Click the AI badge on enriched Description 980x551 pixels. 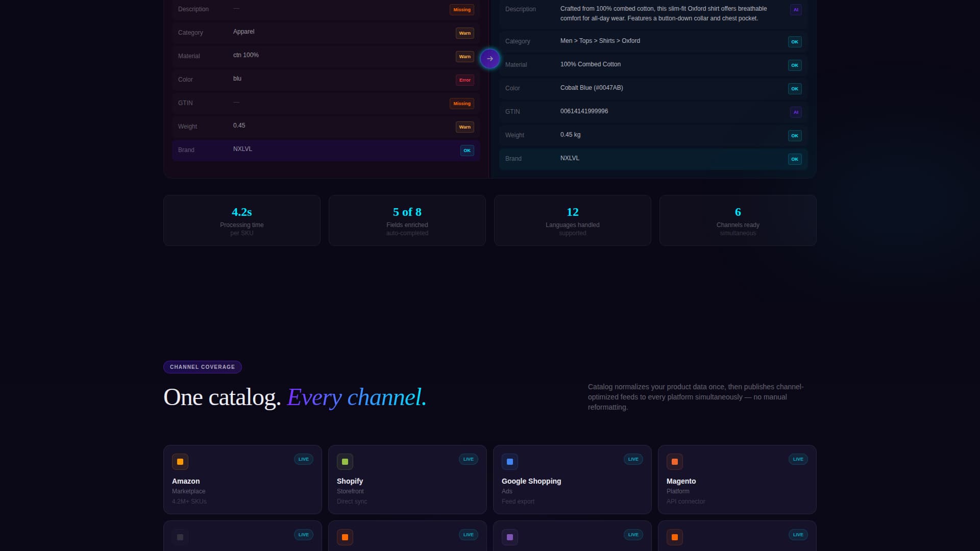[796, 10]
